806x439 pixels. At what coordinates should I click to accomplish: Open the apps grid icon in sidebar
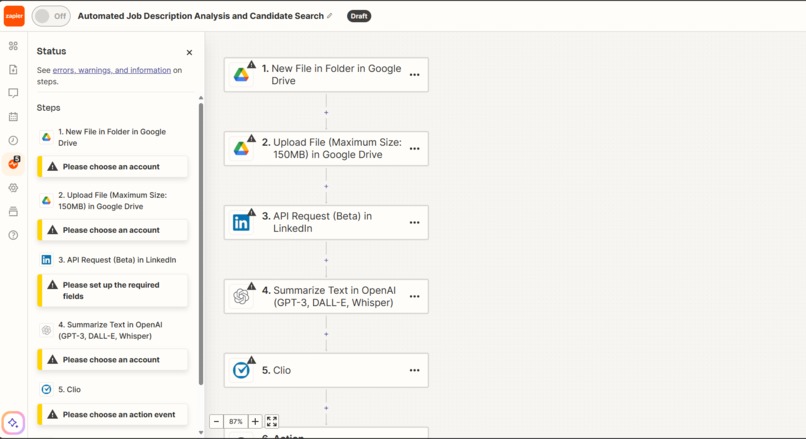coord(13,46)
